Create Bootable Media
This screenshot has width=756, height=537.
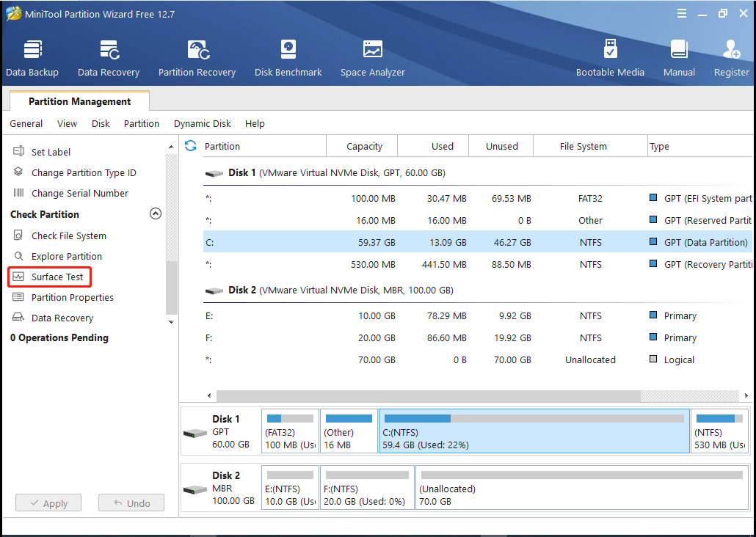(x=610, y=59)
